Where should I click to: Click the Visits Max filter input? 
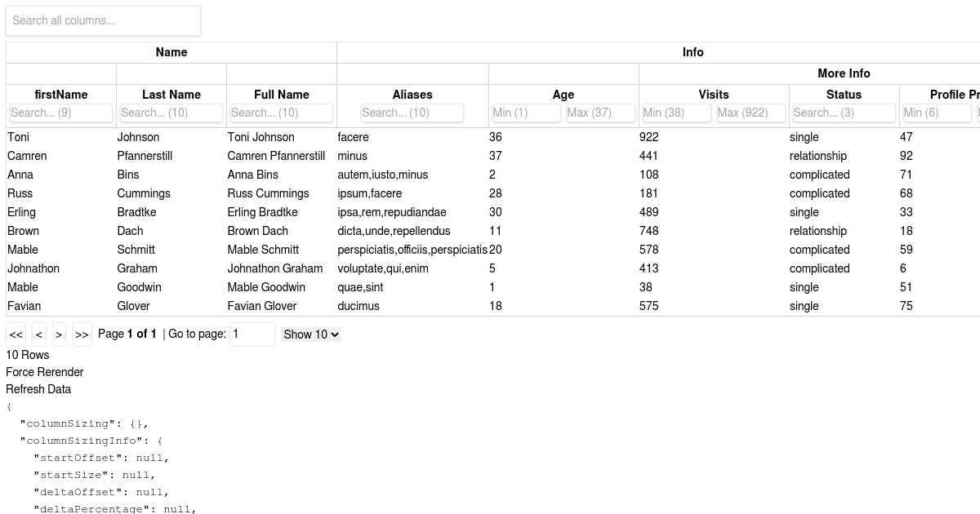coord(751,113)
